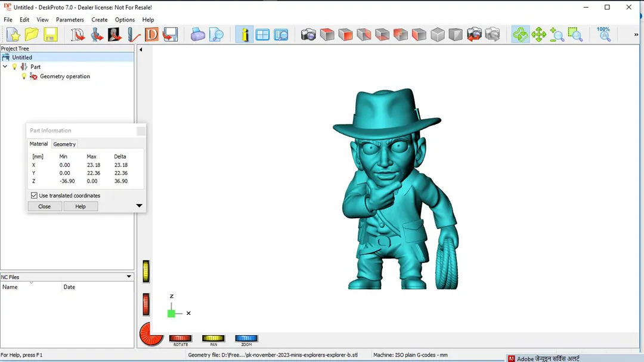Write NC file with floppy arrow icon
The width and height of the screenshot is (644, 362).
point(170,35)
